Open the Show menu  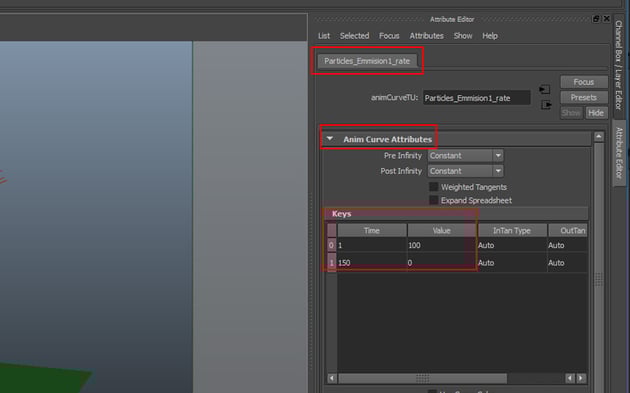coord(463,36)
